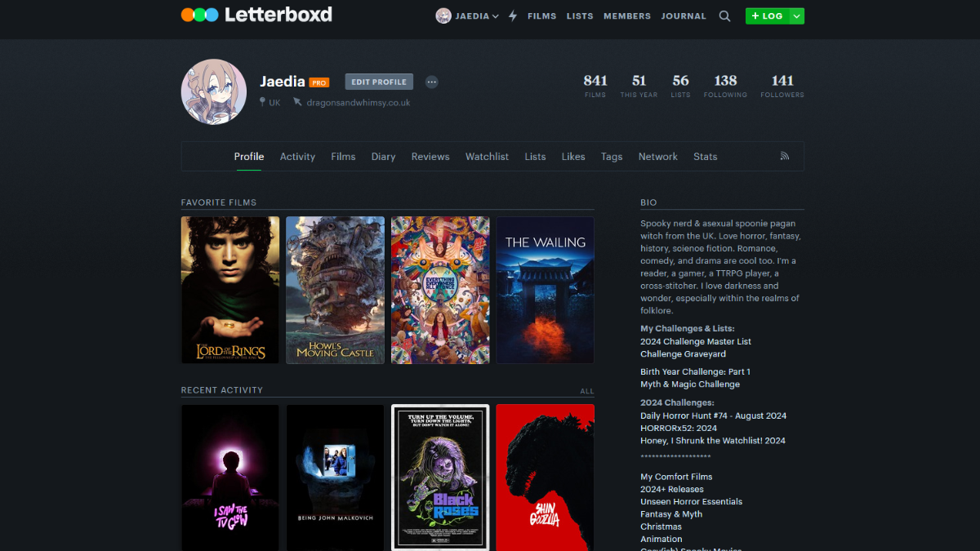The width and height of the screenshot is (980, 551).
Task: Open Everything Everywhere All at Once poster
Action: click(x=440, y=290)
